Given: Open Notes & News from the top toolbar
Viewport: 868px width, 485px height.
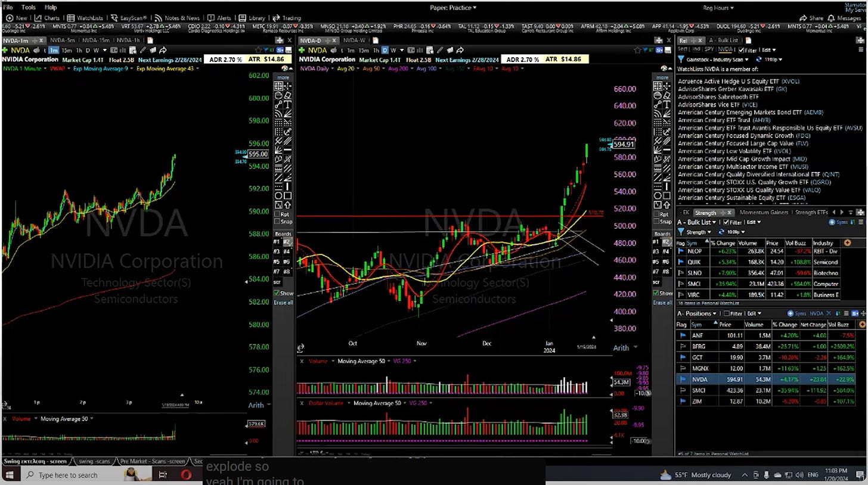Looking at the screenshot, I should click(x=177, y=18).
